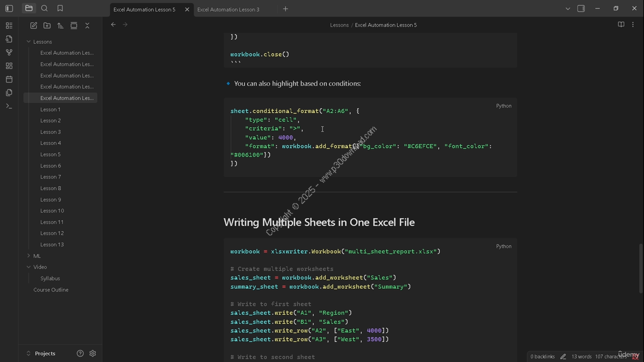Viewport: 644px width, 362px height.
Task: Open the tab list dropdown chevron
Action: (568, 9)
